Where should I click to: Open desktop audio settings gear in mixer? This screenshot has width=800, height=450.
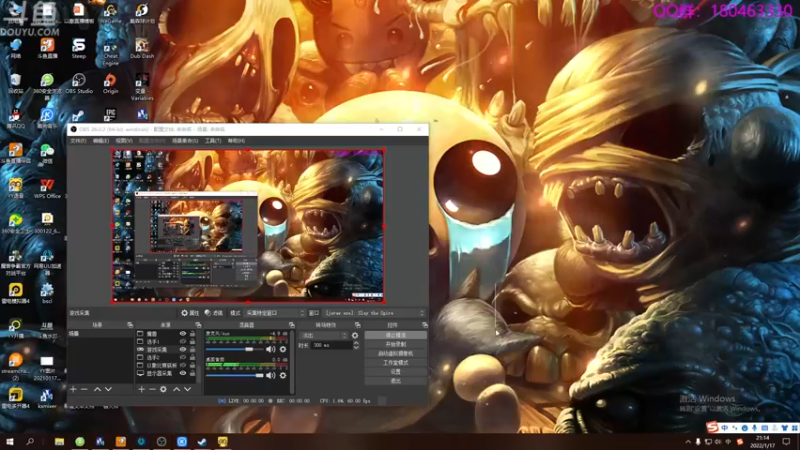pyautogui.click(x=283, y=376)
